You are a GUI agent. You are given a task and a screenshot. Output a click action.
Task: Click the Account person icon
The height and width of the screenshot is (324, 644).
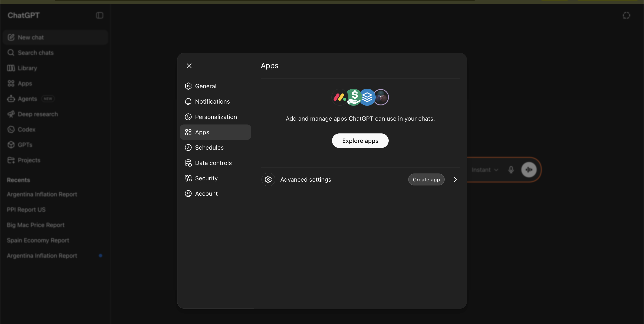click(x=188, y=193)
